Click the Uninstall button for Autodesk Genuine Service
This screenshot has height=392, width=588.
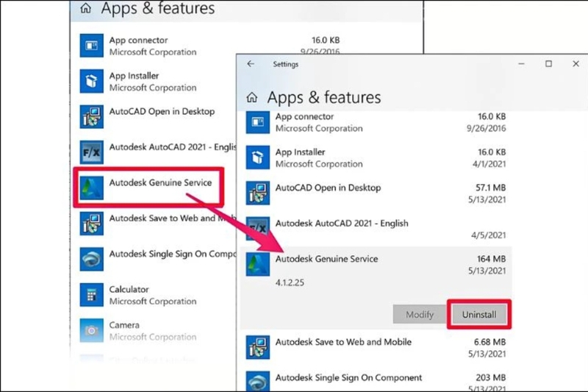pyautogui.click(x=479, y=314)
